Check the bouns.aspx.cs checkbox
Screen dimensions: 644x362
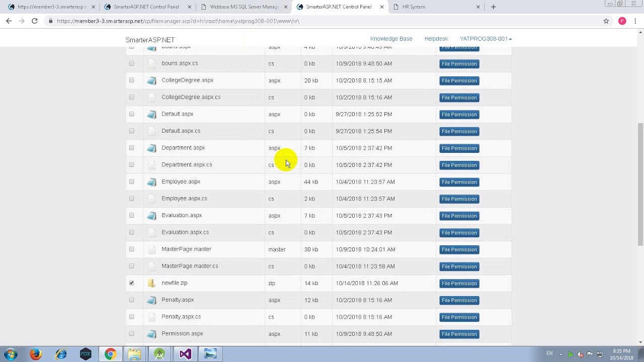[x=131, y=63]
